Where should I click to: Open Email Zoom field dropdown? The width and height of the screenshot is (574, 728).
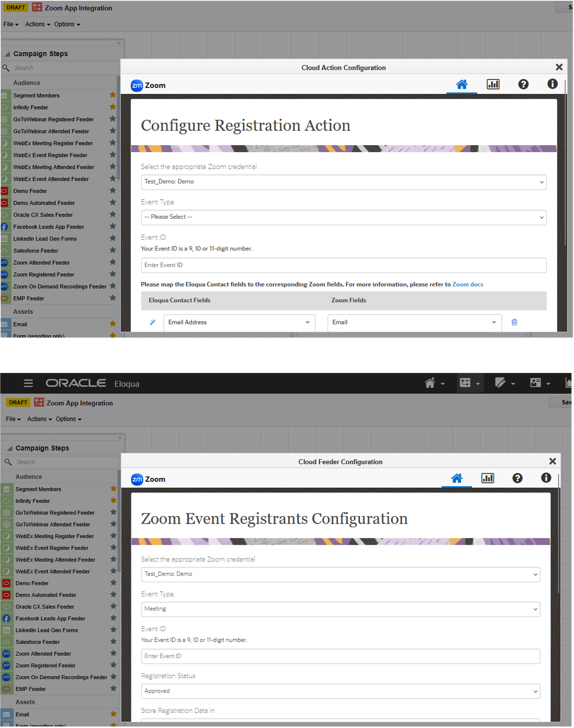[414, 323]
